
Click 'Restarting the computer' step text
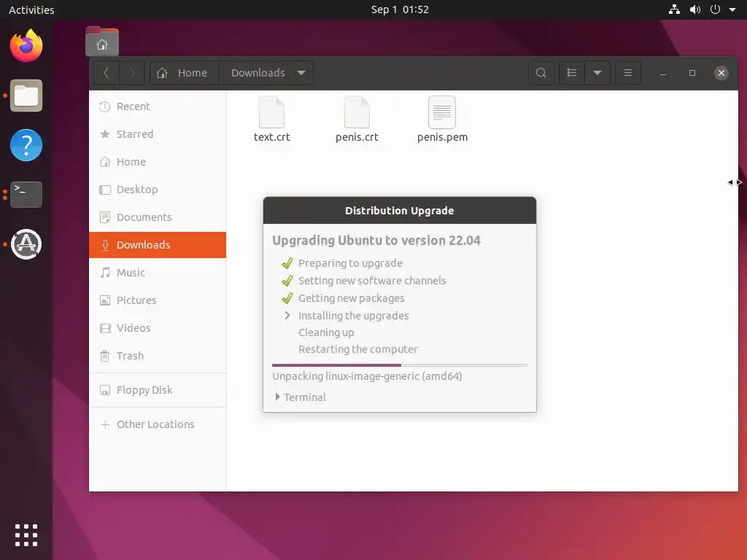(x=357, y=349)
